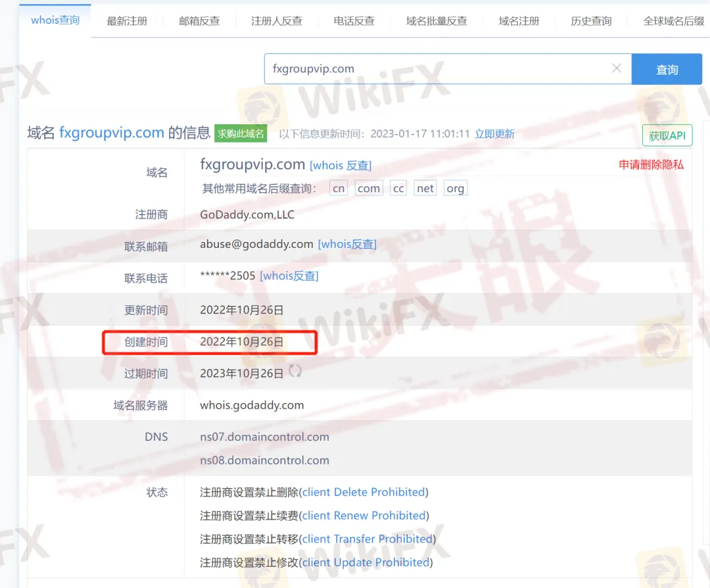Select the 域名注册 tab

[519, 21]
